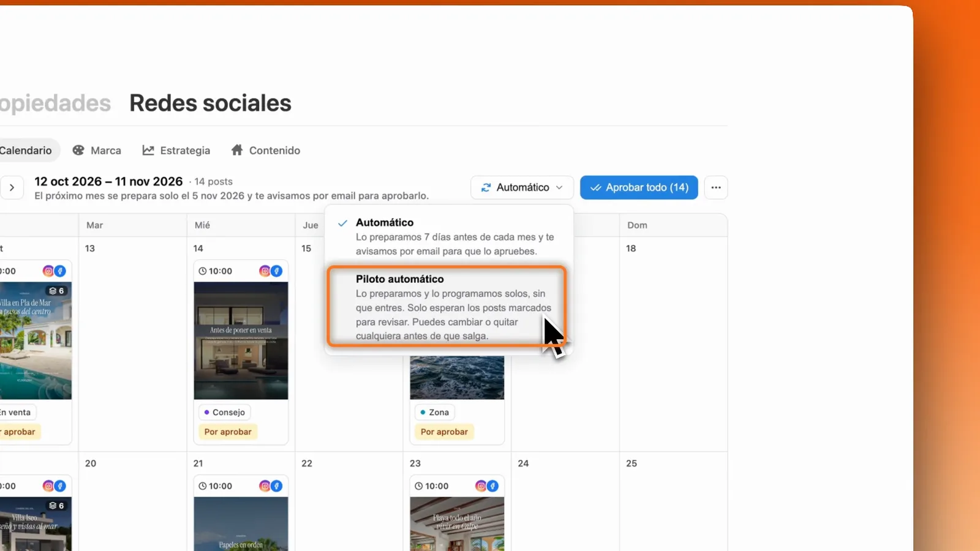
Task: Switch to the Contenido tab
Action: [266, 150]
